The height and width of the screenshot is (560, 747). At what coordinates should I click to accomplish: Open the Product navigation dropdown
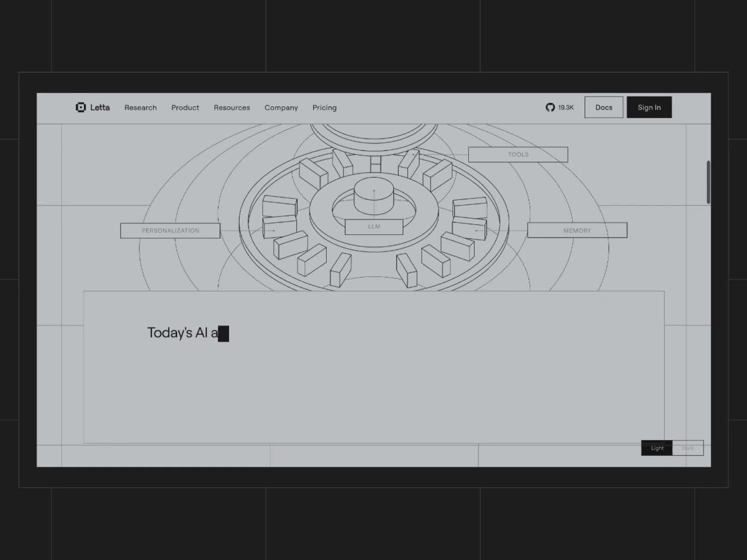(185, 107)
